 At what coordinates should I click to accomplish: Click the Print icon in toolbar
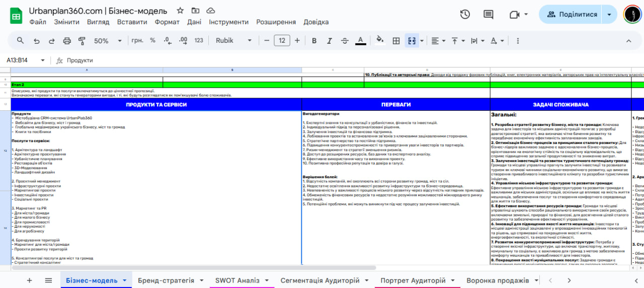[67, 41]
